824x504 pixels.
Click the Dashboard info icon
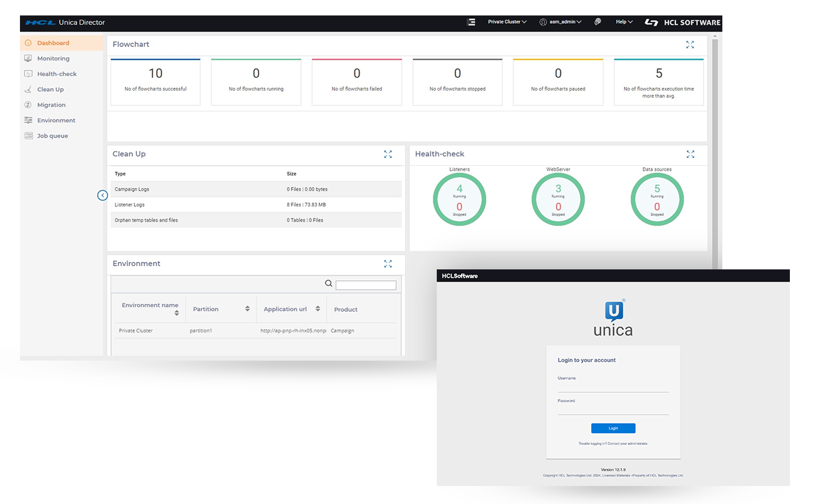pyautogui.click(x=28, y=43)
